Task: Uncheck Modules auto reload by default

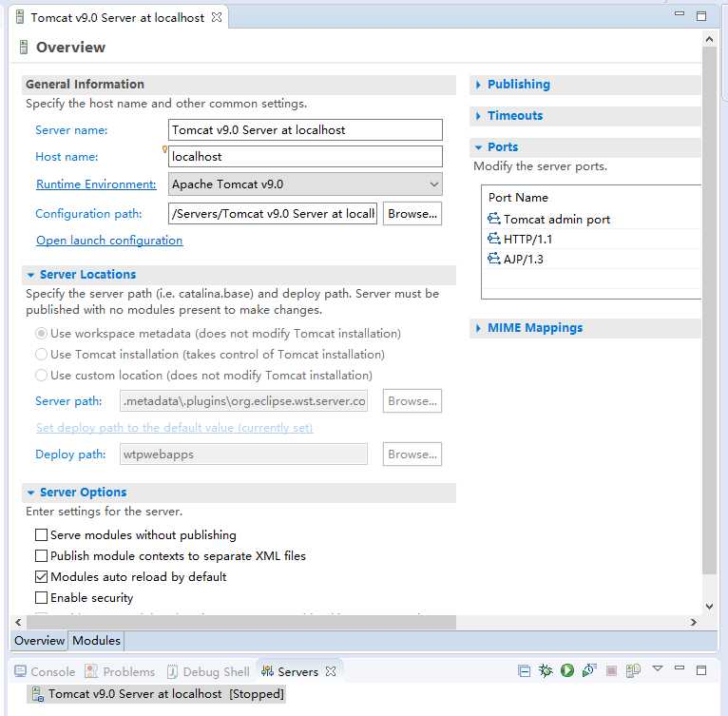Action: 41,576
